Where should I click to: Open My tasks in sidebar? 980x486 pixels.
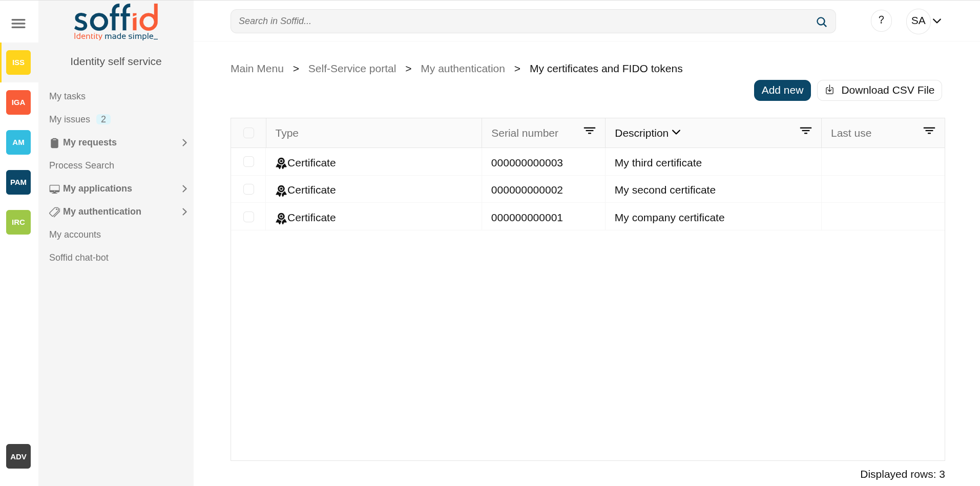pyautogui.click(x=67, y=96)
